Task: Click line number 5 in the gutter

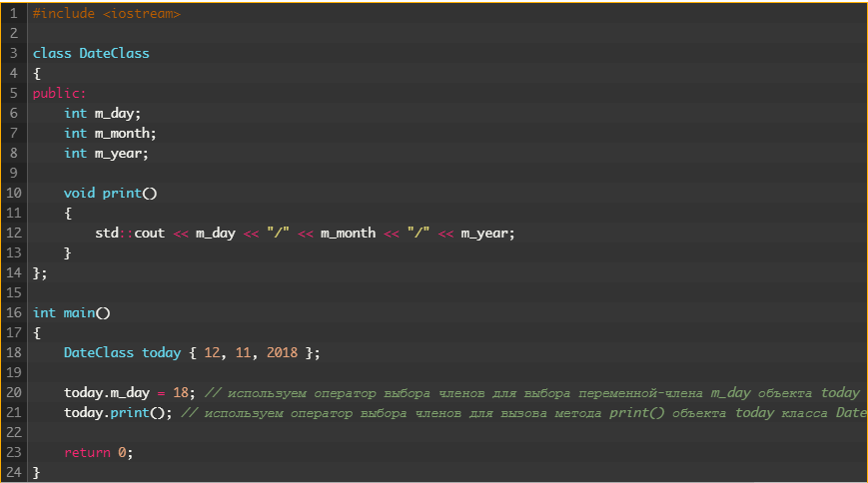Action: pos(14,94)
